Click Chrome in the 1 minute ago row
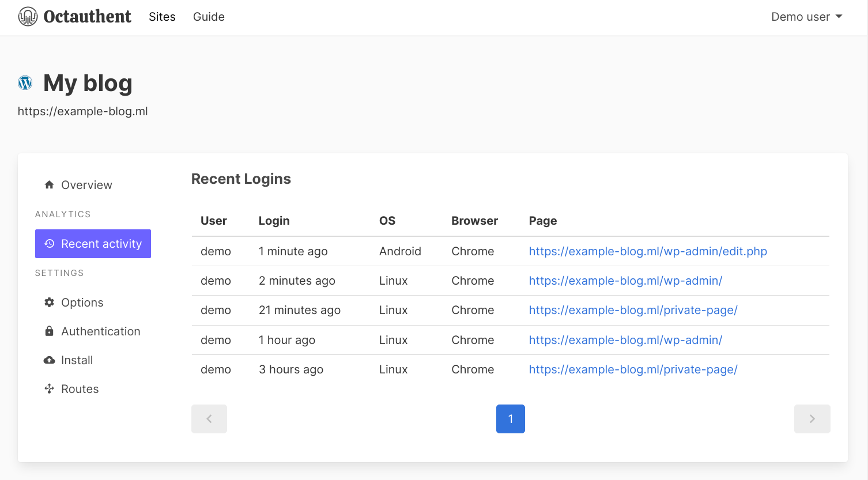 point(473,251)
